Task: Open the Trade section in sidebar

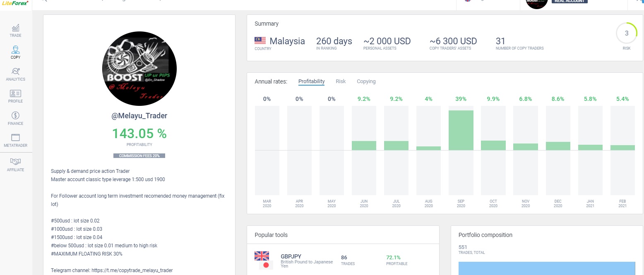Action: pos(16,31)
